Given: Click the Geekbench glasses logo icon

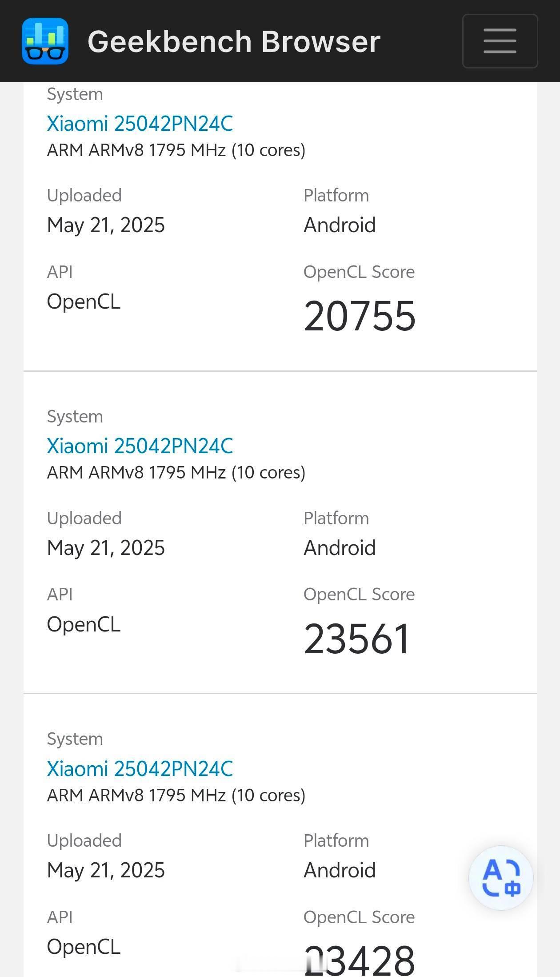Looking at the screenshot, I should (45, 41).
